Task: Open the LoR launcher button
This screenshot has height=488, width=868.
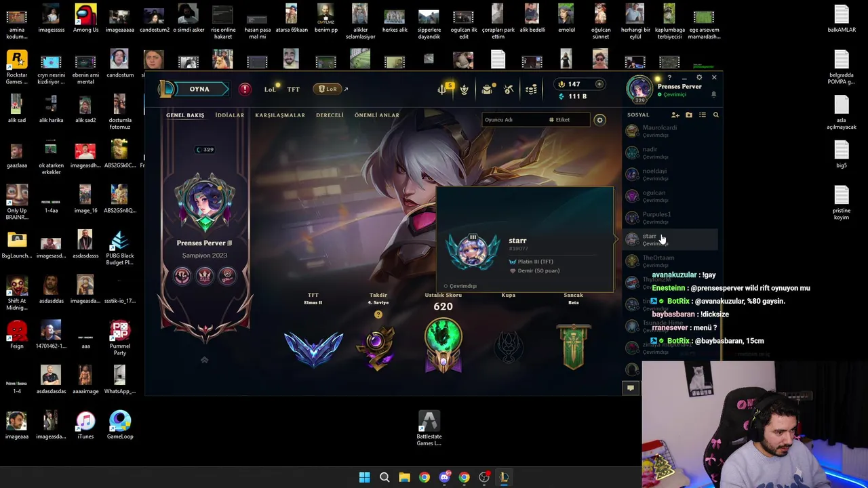Action: point(328,89)
